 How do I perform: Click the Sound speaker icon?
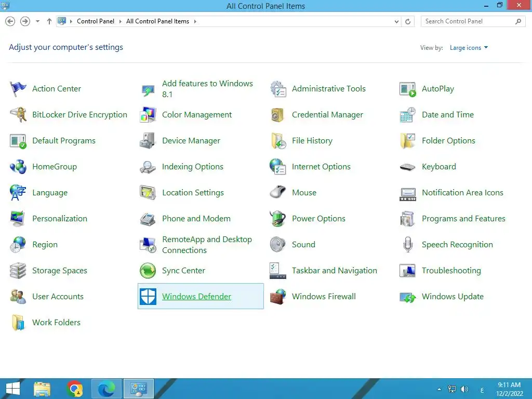point(278,245)
